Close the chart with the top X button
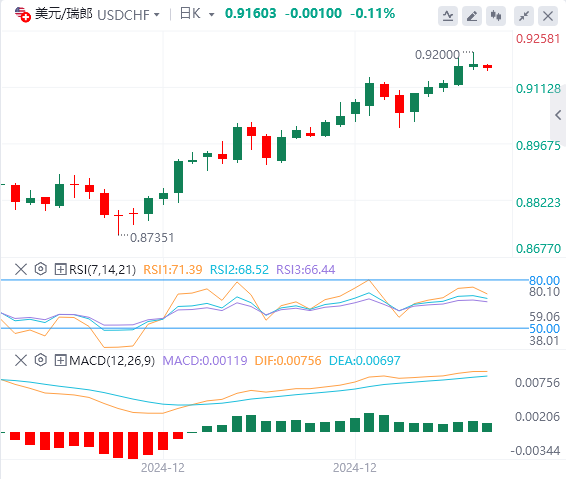Screen dimensions: 566x479 [548, 16]
